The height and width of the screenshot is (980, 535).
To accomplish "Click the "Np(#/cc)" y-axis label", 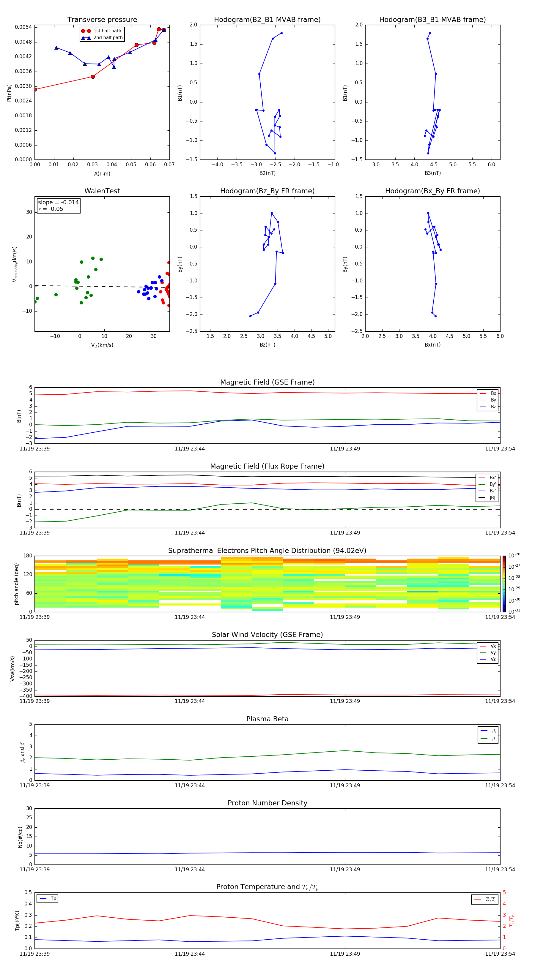I will (x=20, y=837).
